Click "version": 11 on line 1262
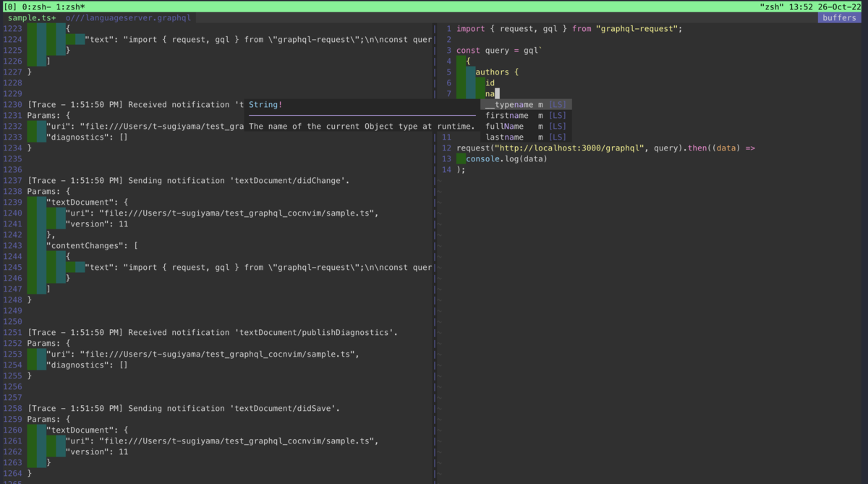Image resolution: width=868 pixels, height=484 pixels. tap(97, 452)
